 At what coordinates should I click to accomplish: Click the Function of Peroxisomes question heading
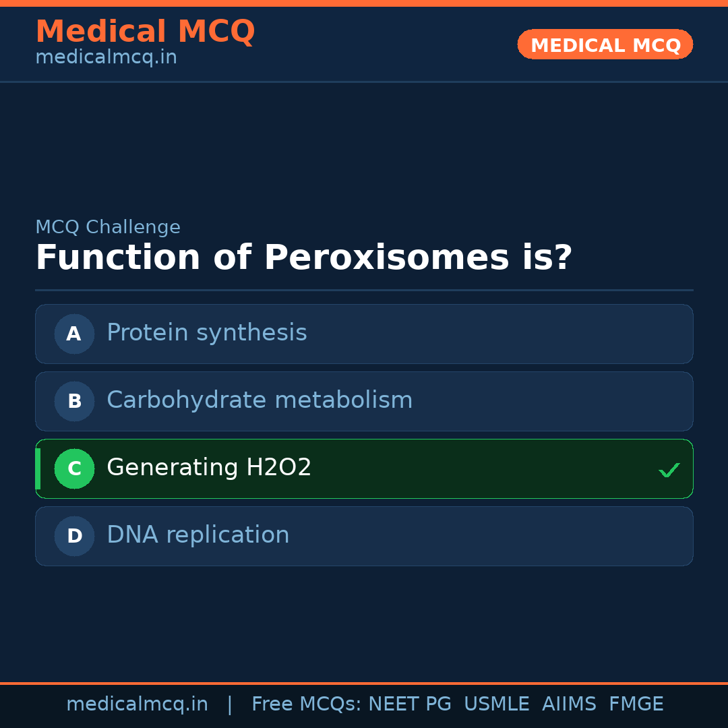[x=303, y=258]
